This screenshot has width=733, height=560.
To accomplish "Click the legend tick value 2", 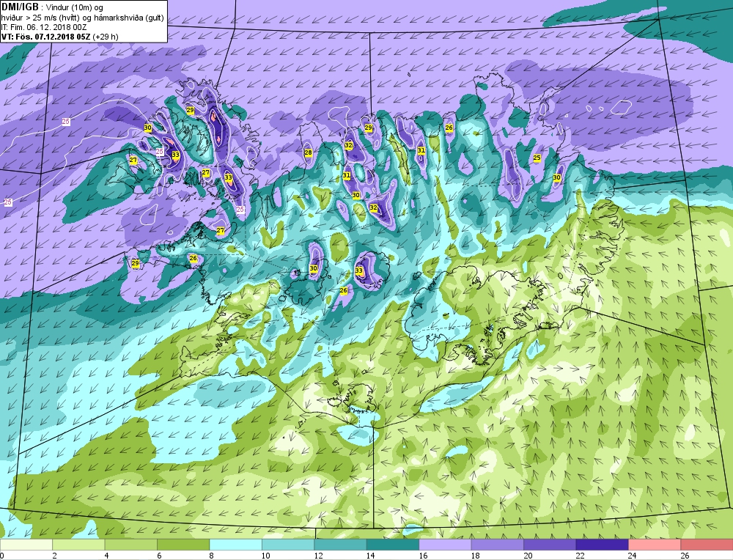I will click(55, 556).
